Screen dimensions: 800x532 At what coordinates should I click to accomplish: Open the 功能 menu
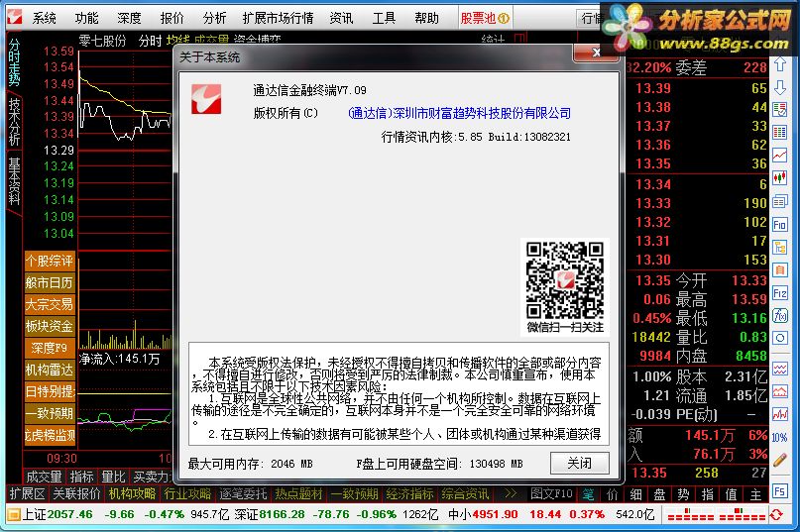click(x=86, y=19)
